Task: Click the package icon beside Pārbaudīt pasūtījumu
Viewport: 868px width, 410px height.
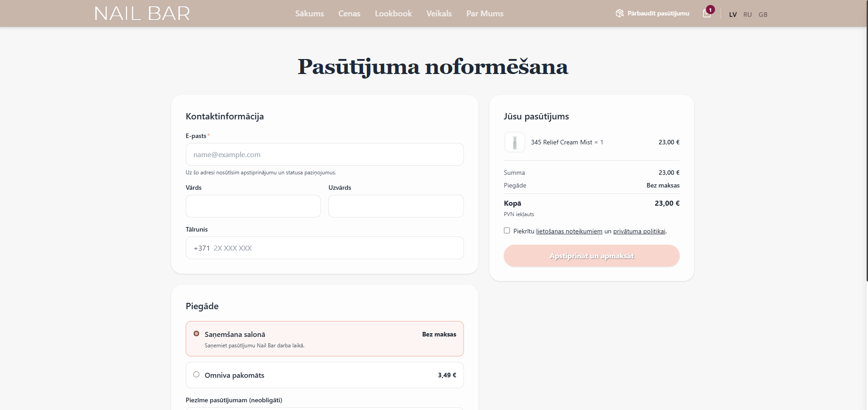Action: click(620, 13)
